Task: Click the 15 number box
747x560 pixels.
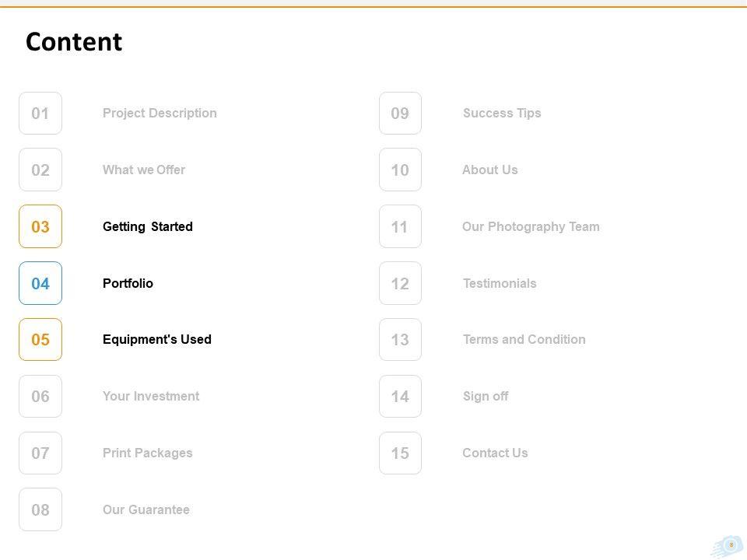Action: 400,453
